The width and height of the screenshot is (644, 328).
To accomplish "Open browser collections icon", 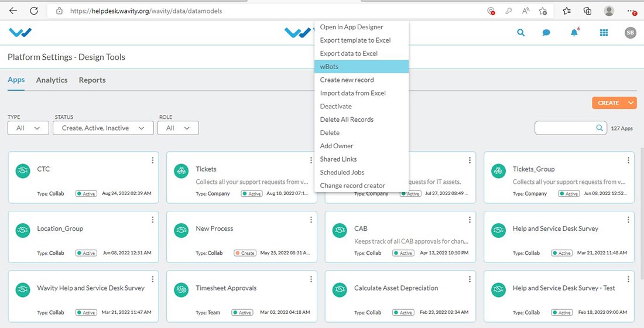I will coord(588,11).
